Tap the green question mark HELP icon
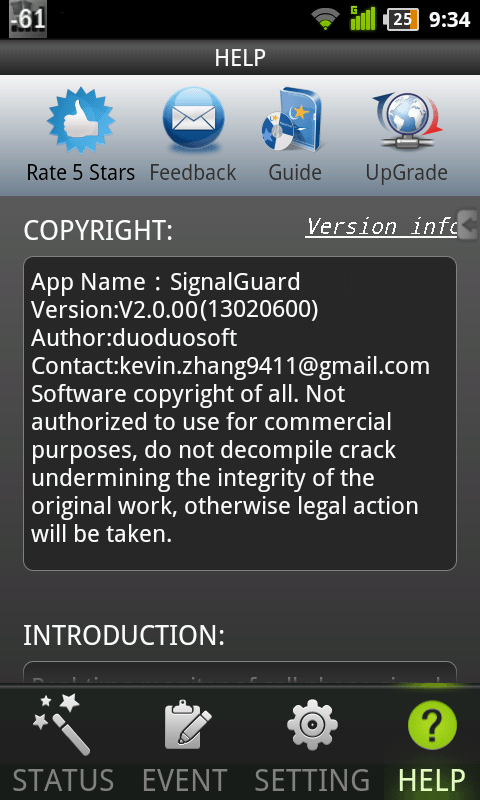480x800 pixels. [432, 725]
